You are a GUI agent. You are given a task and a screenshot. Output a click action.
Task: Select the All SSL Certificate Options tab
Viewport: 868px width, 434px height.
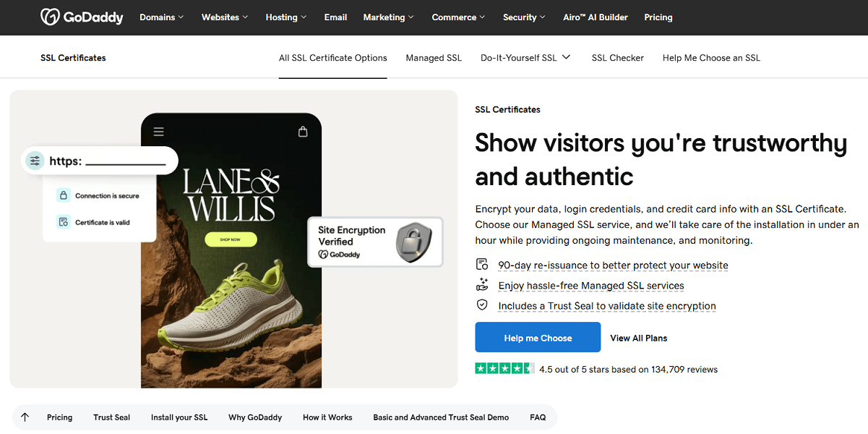[333, 58]
